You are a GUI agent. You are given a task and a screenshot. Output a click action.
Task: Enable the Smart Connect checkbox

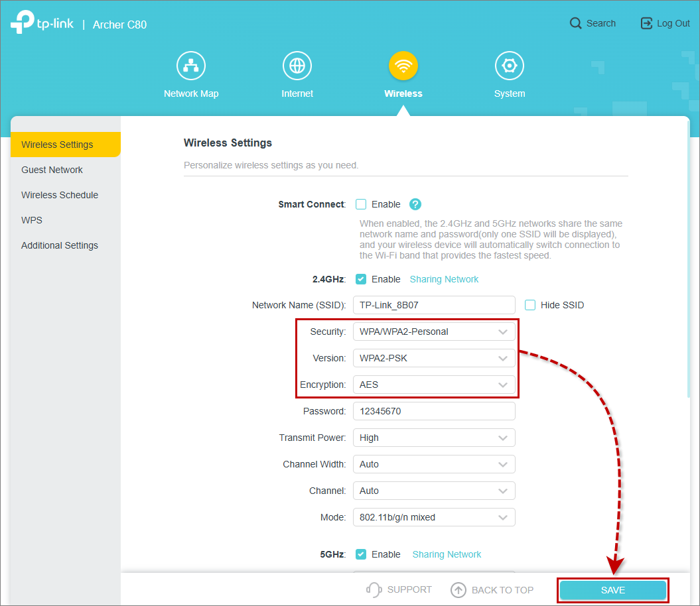tap(361, 204)
